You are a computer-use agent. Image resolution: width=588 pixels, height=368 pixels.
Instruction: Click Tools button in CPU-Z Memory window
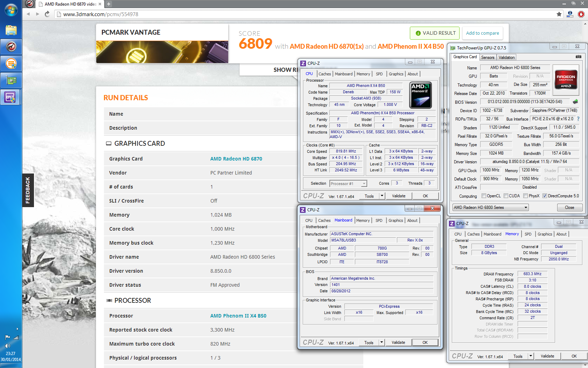tap(518, 356)
